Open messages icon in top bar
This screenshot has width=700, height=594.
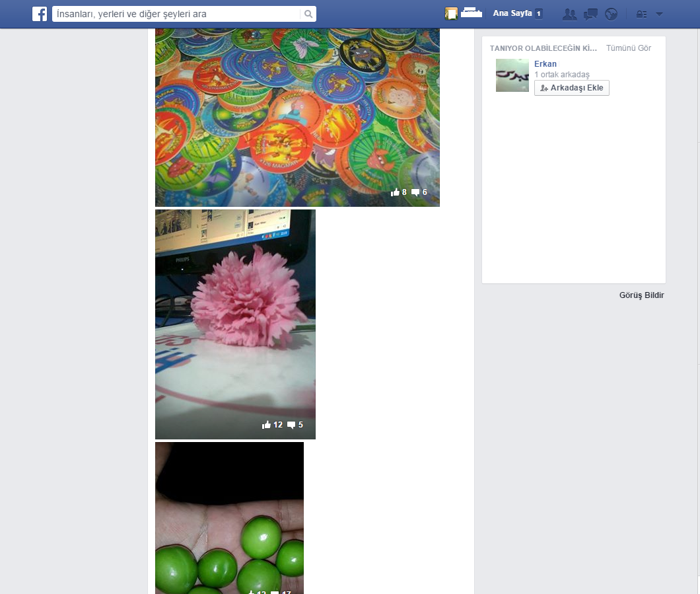click(x=590, y=15)
